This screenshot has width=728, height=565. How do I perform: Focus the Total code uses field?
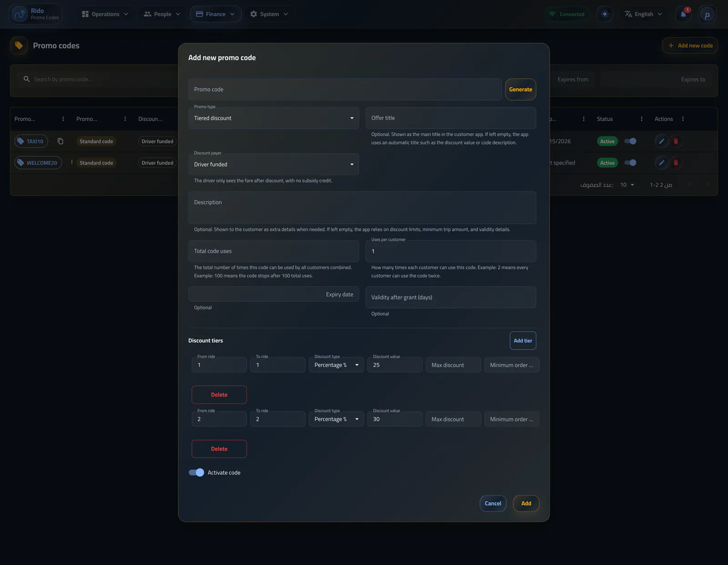[273, 251]
